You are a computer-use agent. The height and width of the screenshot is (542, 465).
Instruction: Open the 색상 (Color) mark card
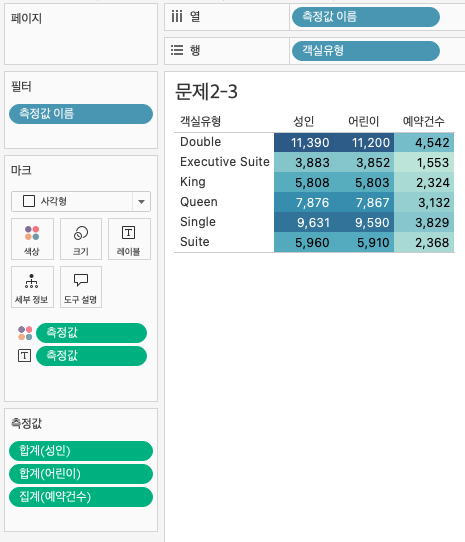click(x=32, y=239)
